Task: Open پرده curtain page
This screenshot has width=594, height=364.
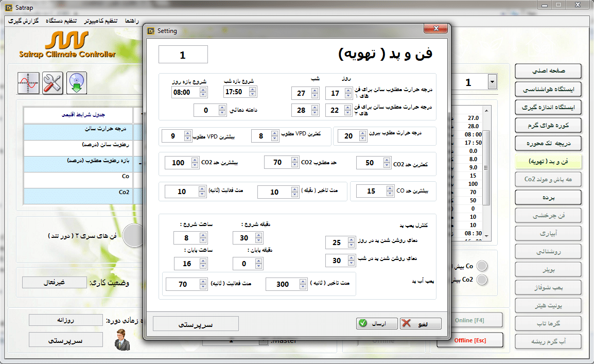Action: pyautogui.click(x=548, y=197)
